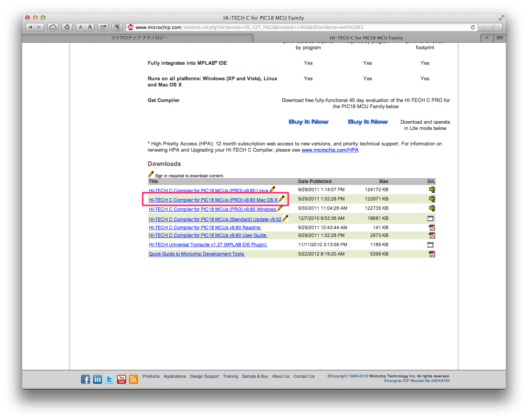The image size is (528, 420).
Task: Open the iCloud Tabs button
Action: (x=53, y=27)
